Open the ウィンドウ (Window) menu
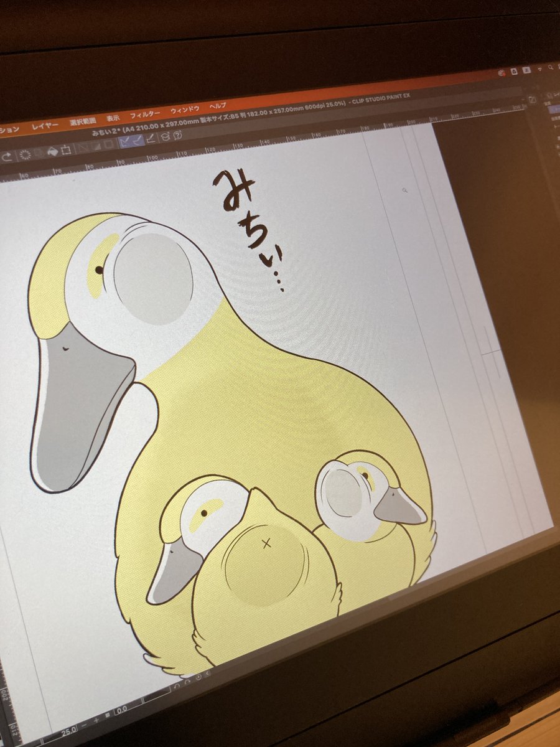This screenshot has width=560, height=747. pos(185,110)
